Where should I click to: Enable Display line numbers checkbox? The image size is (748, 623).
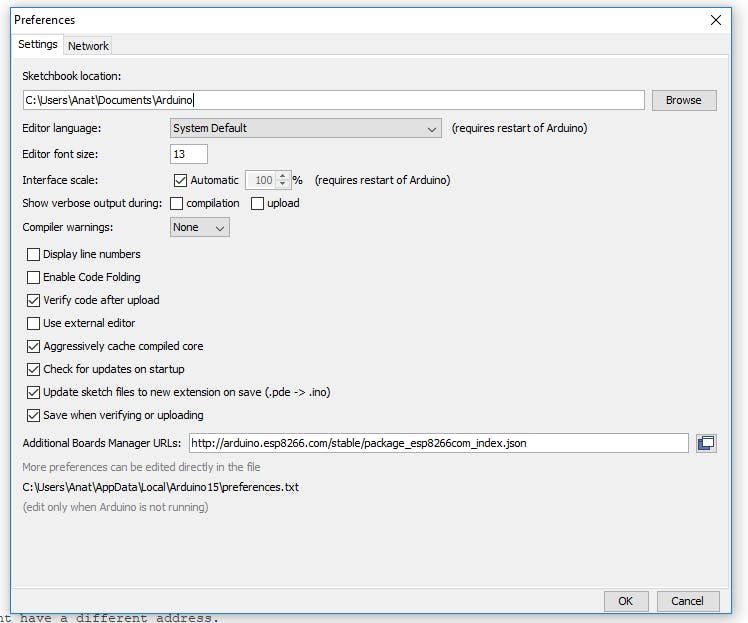[x=34, y=255]
